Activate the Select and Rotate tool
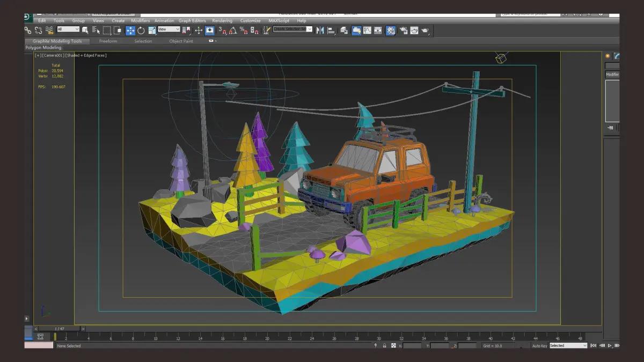644x362 pixels. click(141, 31)
